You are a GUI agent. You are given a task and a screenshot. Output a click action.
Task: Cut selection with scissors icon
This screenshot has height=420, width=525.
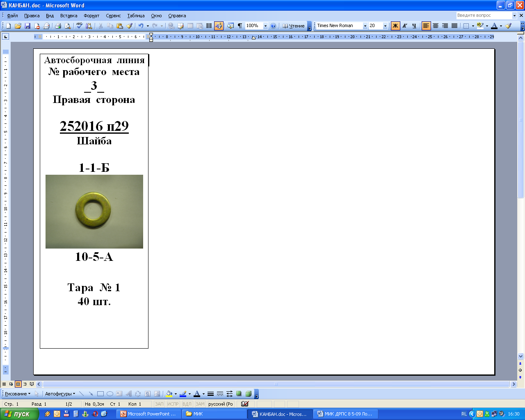point(100,26)
